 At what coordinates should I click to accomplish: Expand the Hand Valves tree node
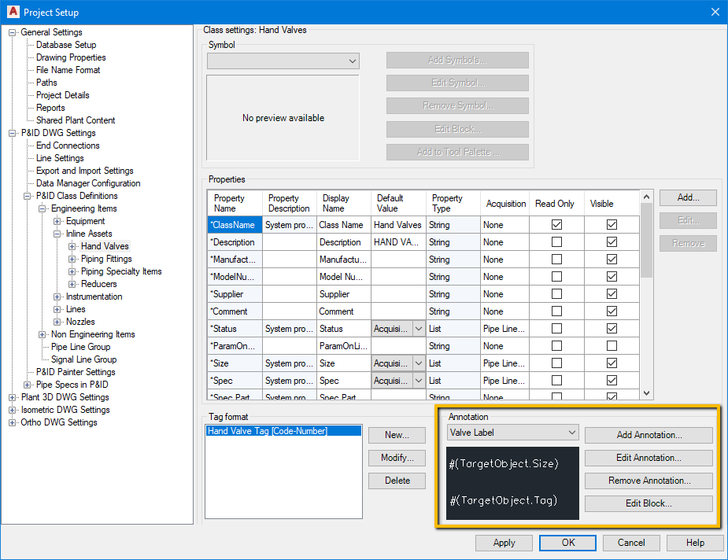pos(72,245)
